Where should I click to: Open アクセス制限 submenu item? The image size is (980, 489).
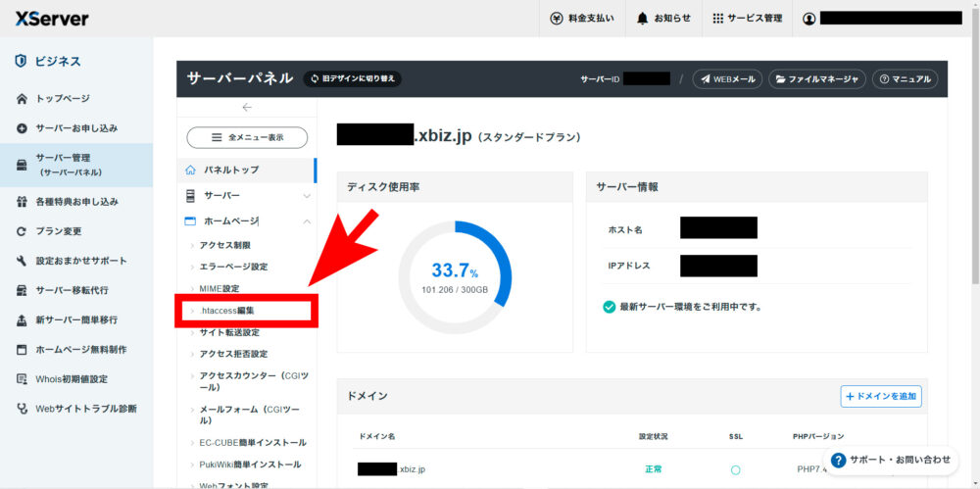(225, 245)
